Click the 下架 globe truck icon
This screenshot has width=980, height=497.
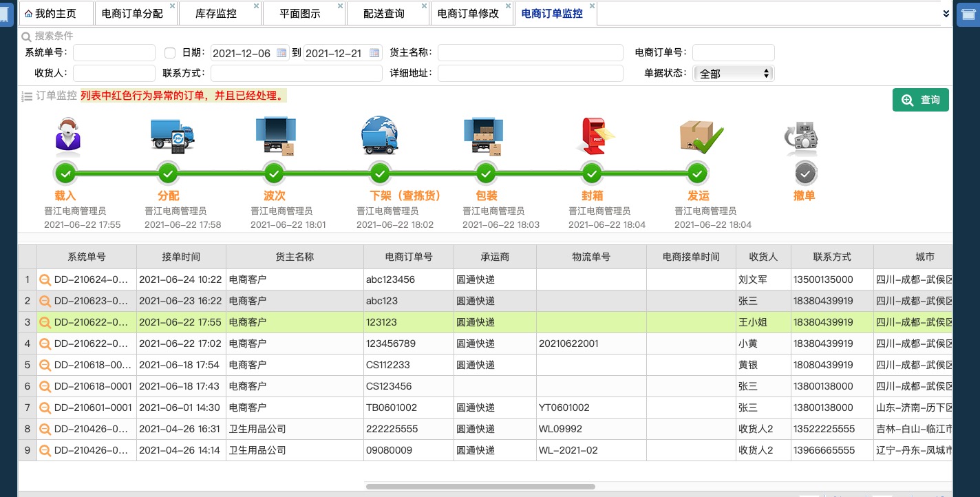tap(379, 135)
